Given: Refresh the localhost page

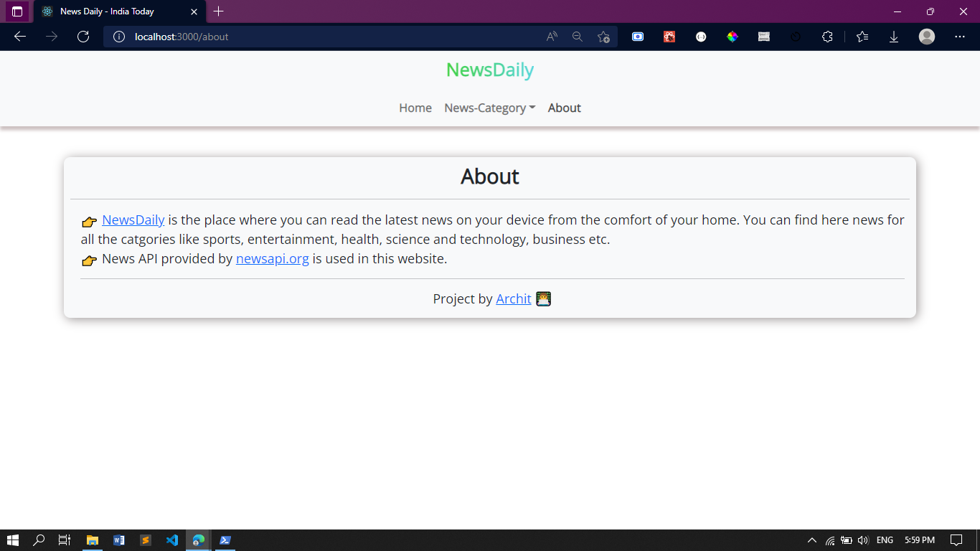Looking at the screenshot, I should 83,37.
